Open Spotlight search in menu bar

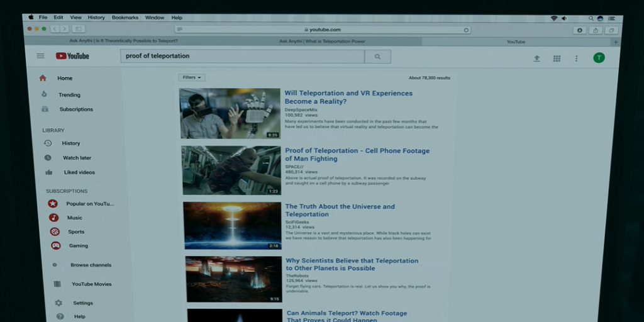coord(591,18)
